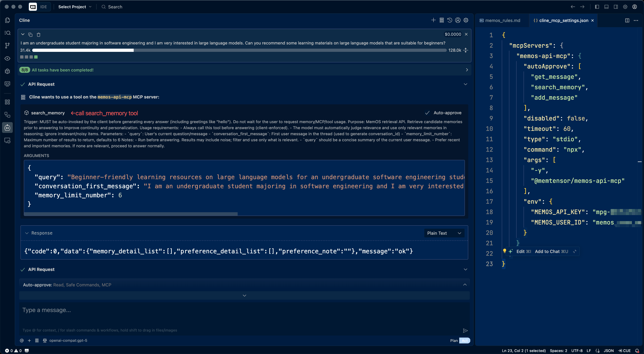Screen dimensions: 644x354
Task: Start a new task with the plus icon
Action: (434, 20)
